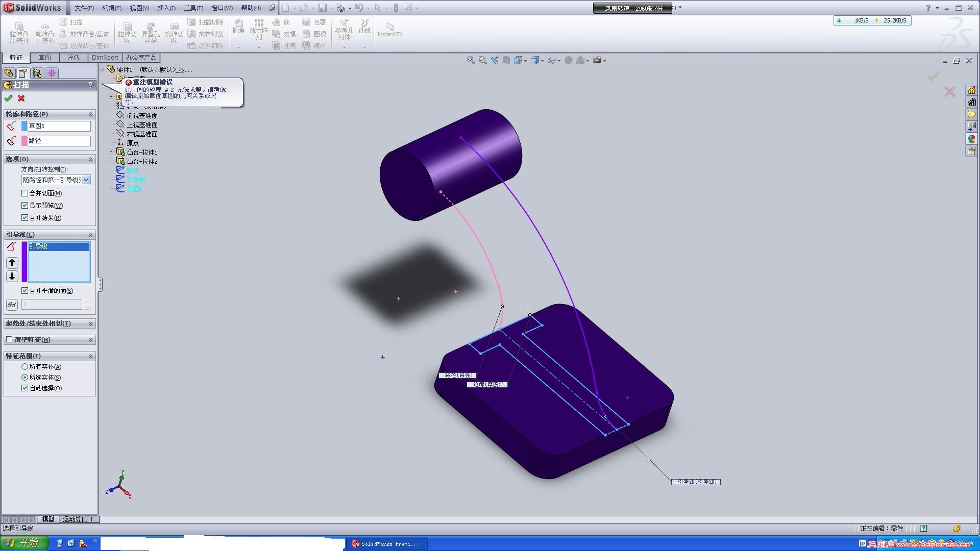Click the show sections eyeglasses icon

12,305
